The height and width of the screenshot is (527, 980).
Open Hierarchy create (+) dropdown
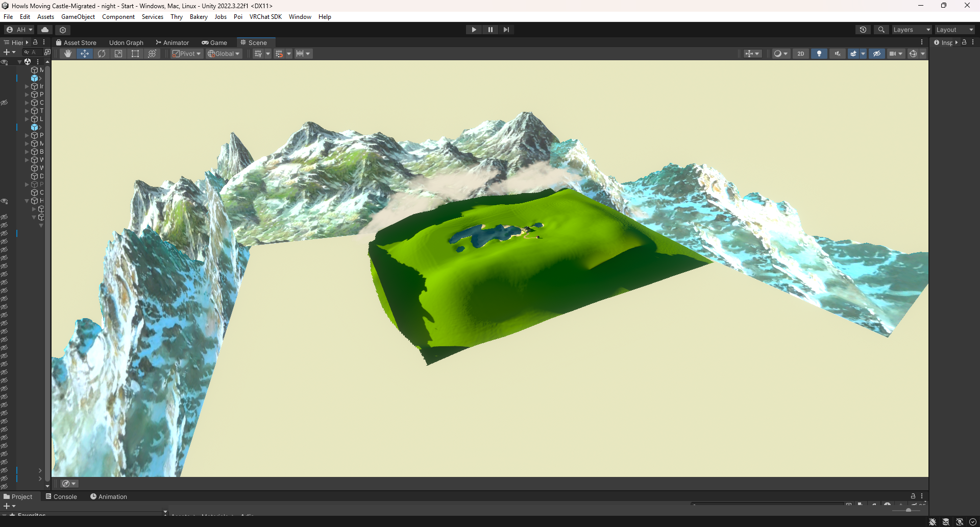9,52
